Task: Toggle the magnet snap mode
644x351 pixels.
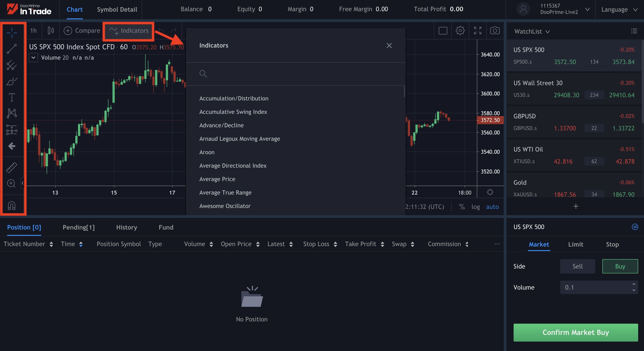Action: [x=12, y=206]
